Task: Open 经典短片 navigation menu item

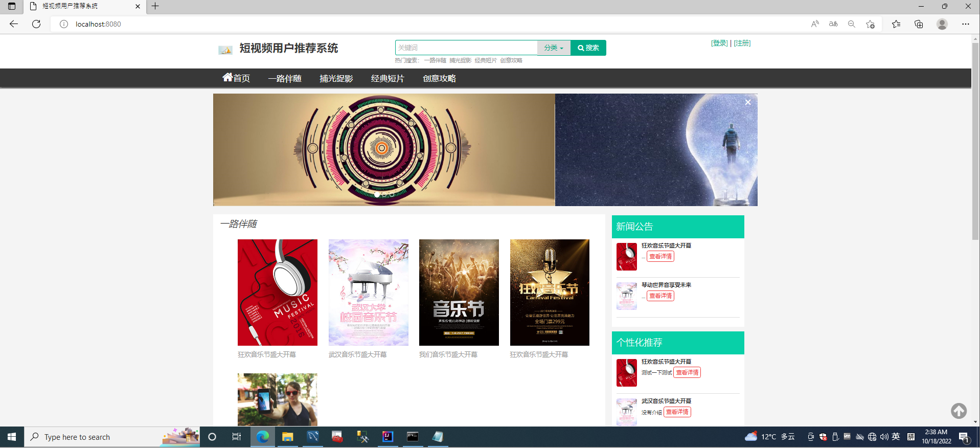Action: [x=388, y=78]
